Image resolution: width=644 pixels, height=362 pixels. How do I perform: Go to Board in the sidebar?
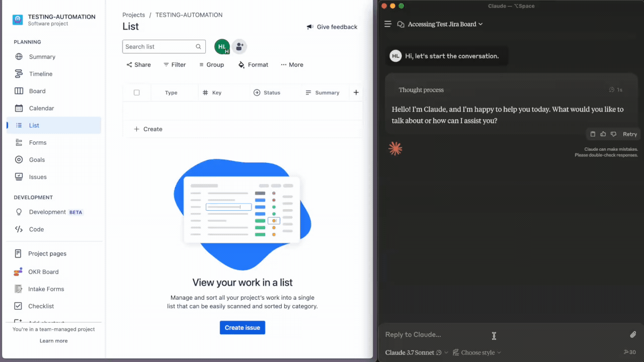pos(37,91)
